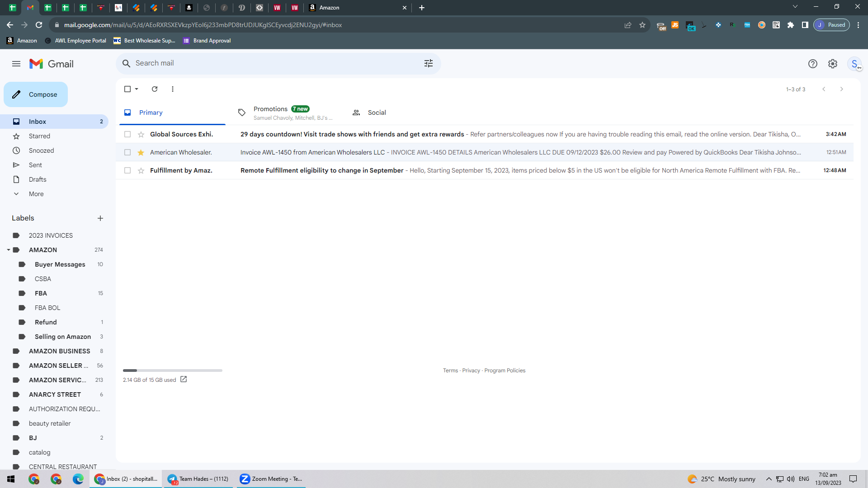Select the Global Sources email checkbox

[127, 134]
